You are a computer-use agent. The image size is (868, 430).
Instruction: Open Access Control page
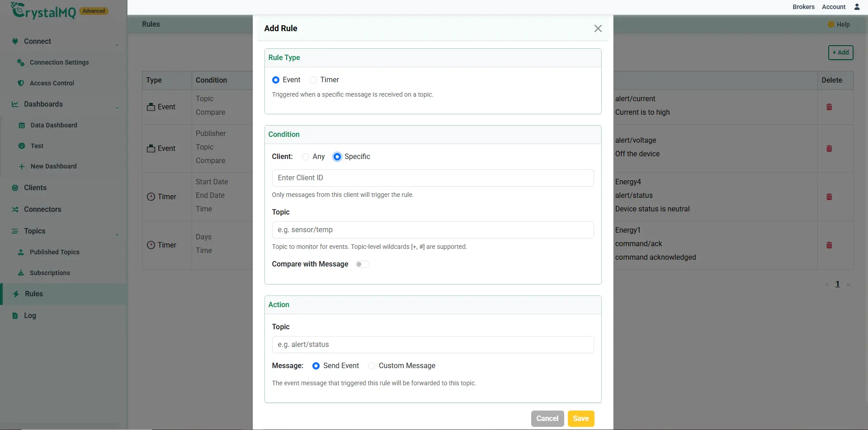coord(52,83)
